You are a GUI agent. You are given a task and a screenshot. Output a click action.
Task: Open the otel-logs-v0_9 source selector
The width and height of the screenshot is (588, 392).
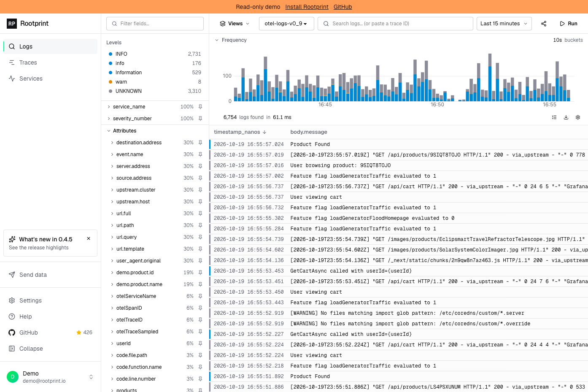coord(286,24)
